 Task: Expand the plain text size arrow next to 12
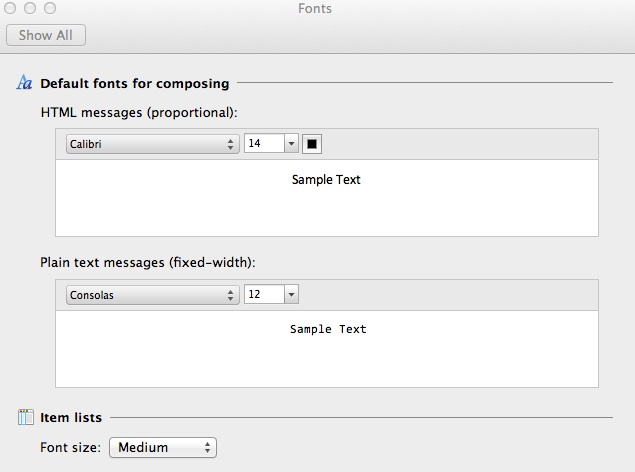pyautogui.click(x=292, y=295)
